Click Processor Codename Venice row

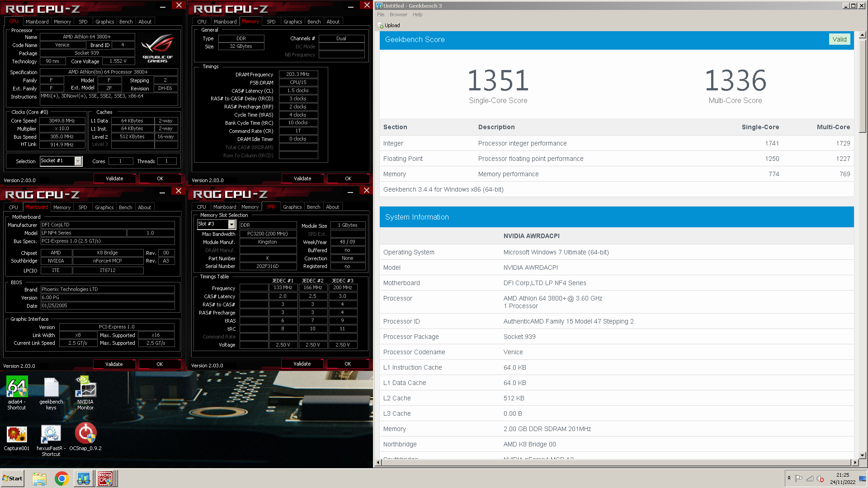[617, 352]
